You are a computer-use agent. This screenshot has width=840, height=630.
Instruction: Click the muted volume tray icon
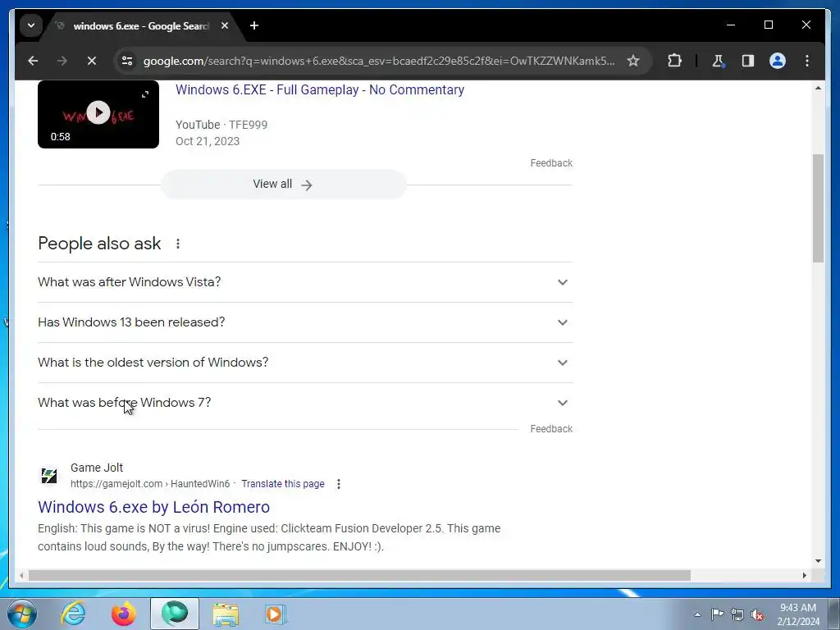(757, 614)
